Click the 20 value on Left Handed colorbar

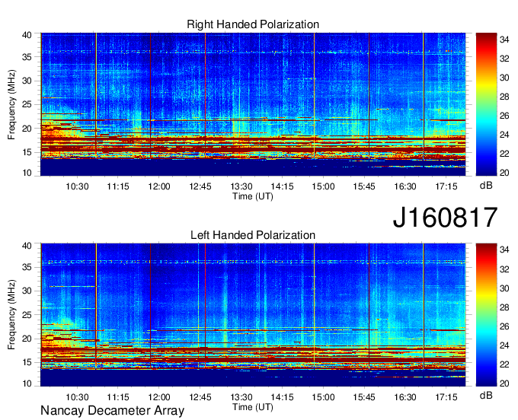point(504,383)
